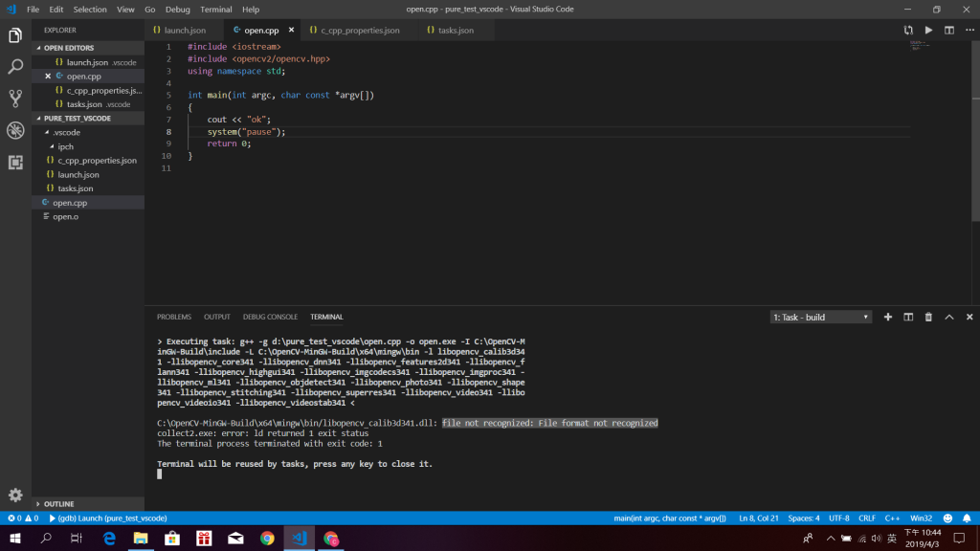
Task: Change encoding via 'UTF-8' status item
Action: 838,518
